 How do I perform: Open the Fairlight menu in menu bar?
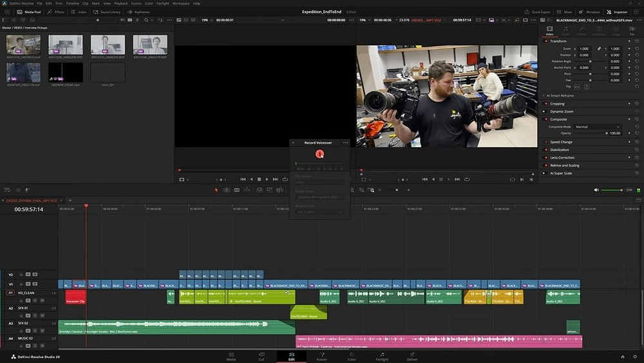point(162,3)
